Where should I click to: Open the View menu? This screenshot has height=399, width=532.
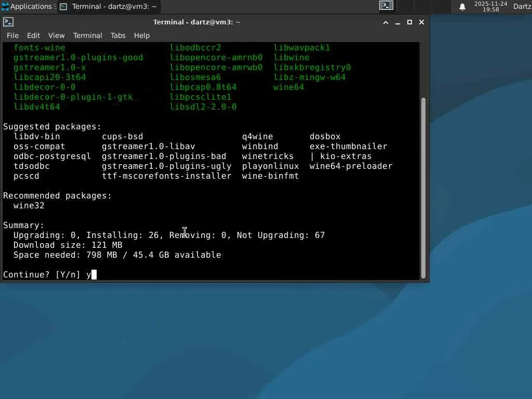pos(56,35)
